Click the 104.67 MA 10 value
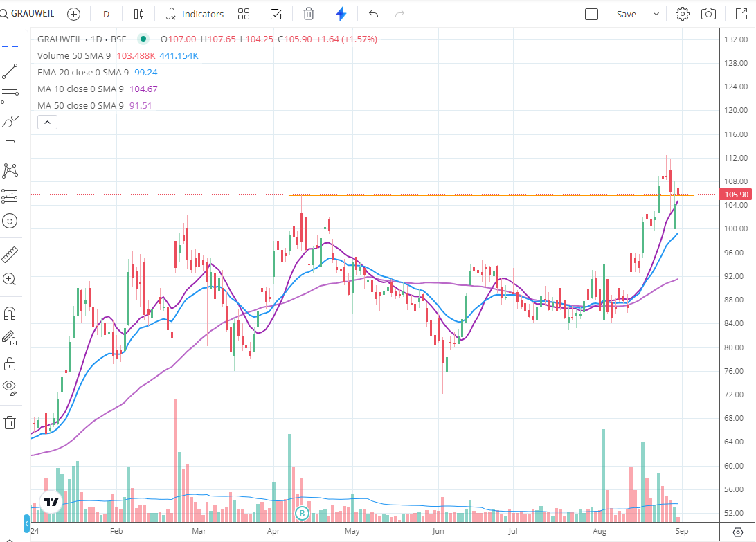Viewport: 756px width, 542px height. click(144, 89)
